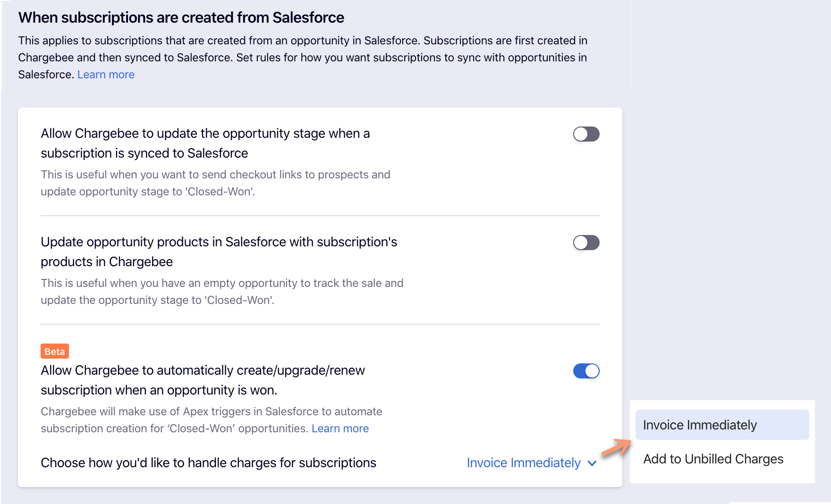
Task: Open Learn more link under page heading
Action: (x=106, y=75)
